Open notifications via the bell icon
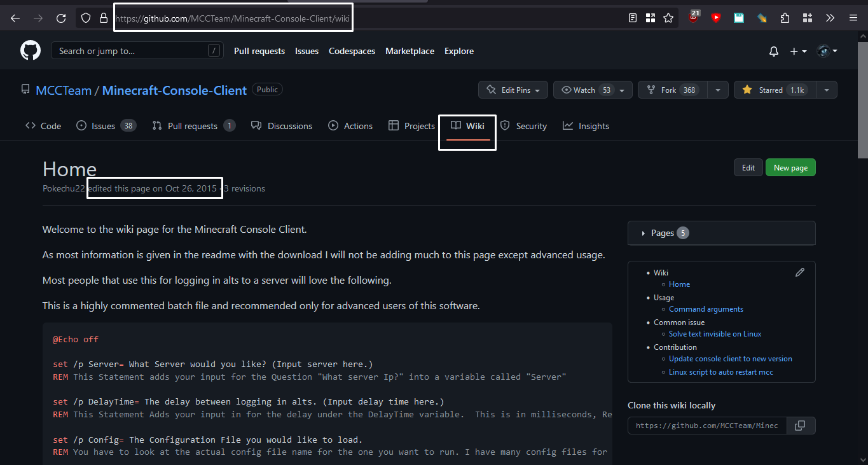 point(773,51)
